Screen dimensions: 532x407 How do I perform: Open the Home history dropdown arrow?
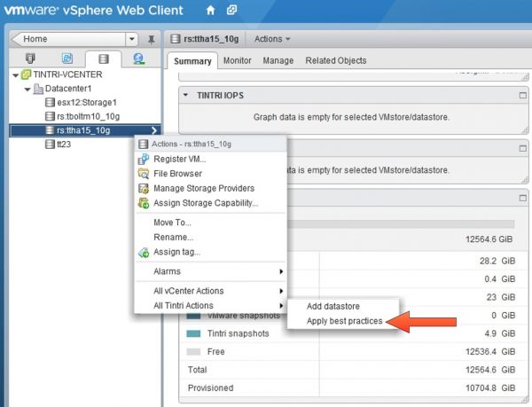pyautogui.click(x=131, y=39)
